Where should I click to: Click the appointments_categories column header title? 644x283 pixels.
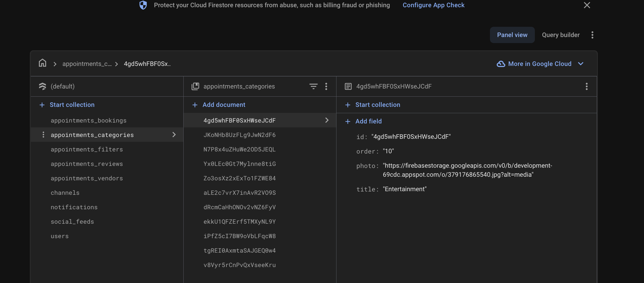239,86
